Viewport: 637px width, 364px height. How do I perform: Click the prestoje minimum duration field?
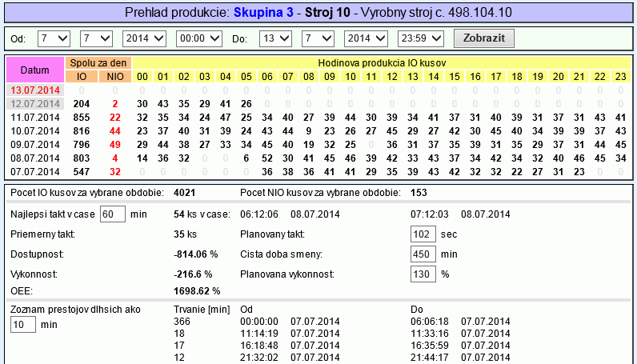(x=23, y=324)
